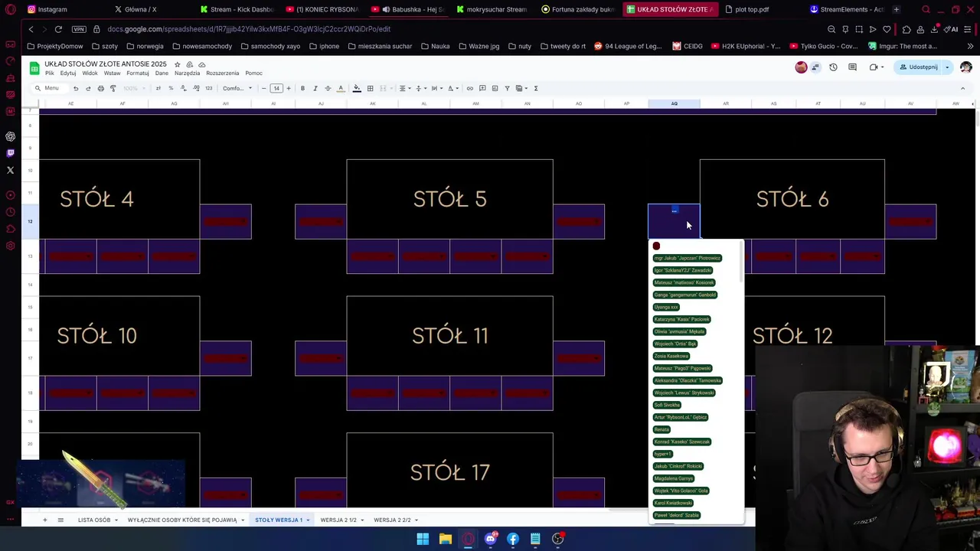980x551 pixels.
Task: Select the paint format roller tool
Action: pos(113,88)
